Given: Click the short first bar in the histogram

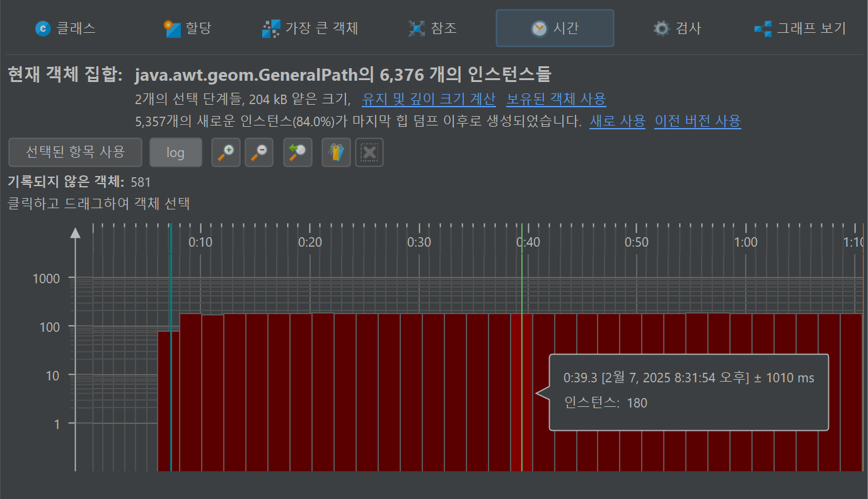Looking at the screenshot, I should (168, 401).
